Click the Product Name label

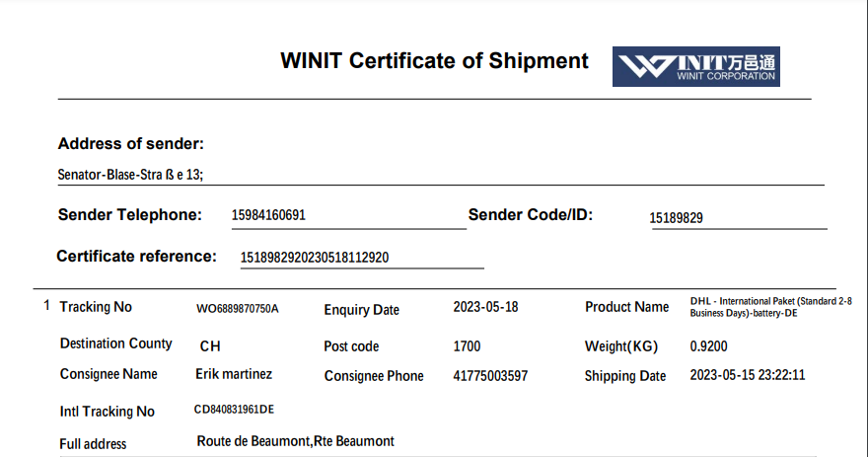click(626, 307)
